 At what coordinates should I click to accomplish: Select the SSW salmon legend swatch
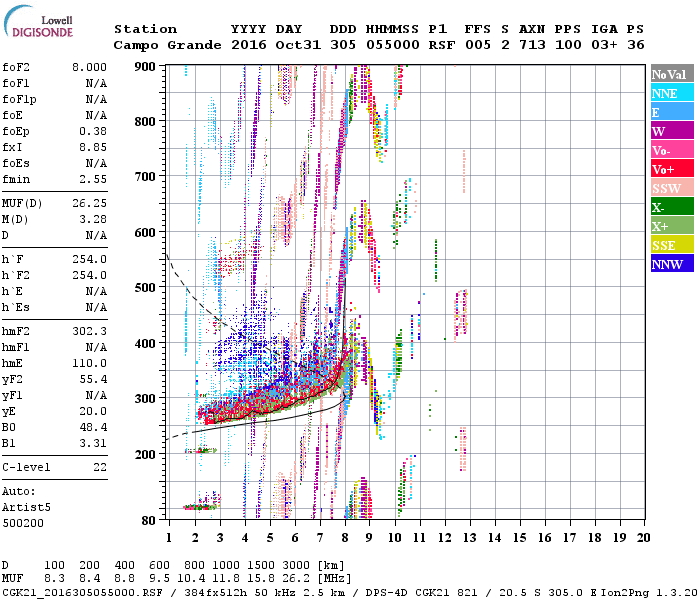(672, 188)
